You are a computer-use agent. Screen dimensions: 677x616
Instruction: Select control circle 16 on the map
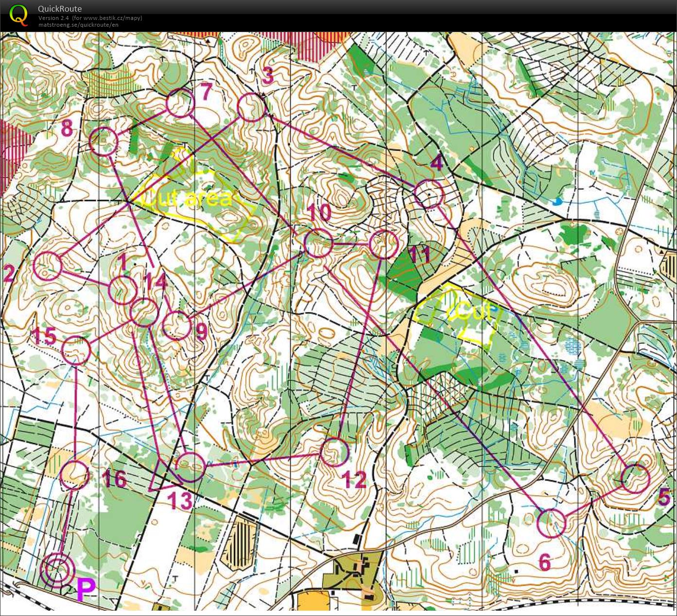[x=74, y=475]
